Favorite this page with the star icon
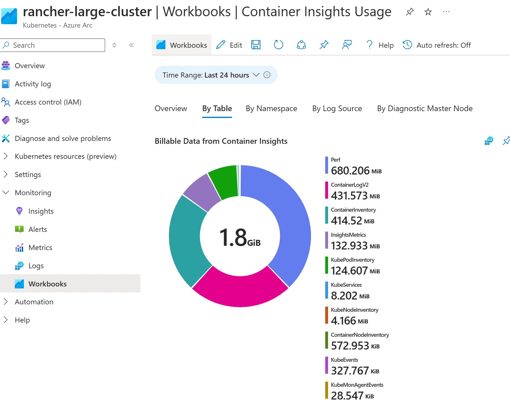This screenshot has height=420, width=510. click(428, 12)
